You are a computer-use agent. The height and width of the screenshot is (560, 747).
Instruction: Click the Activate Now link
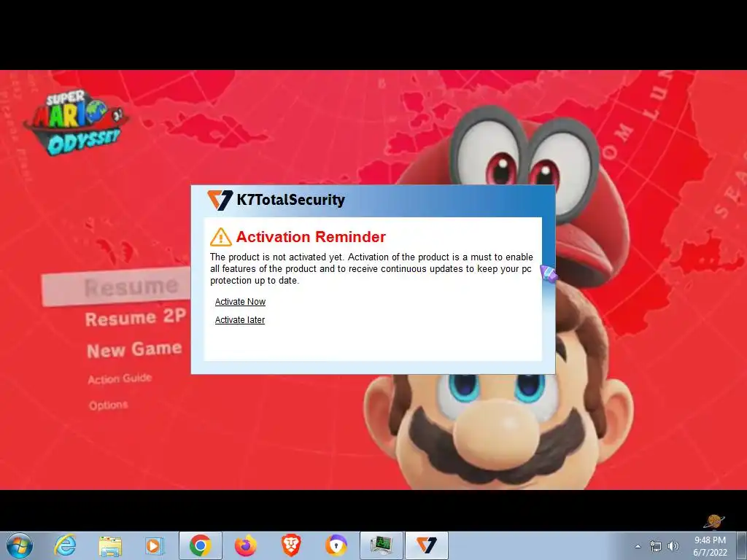(x=240, y=301)
